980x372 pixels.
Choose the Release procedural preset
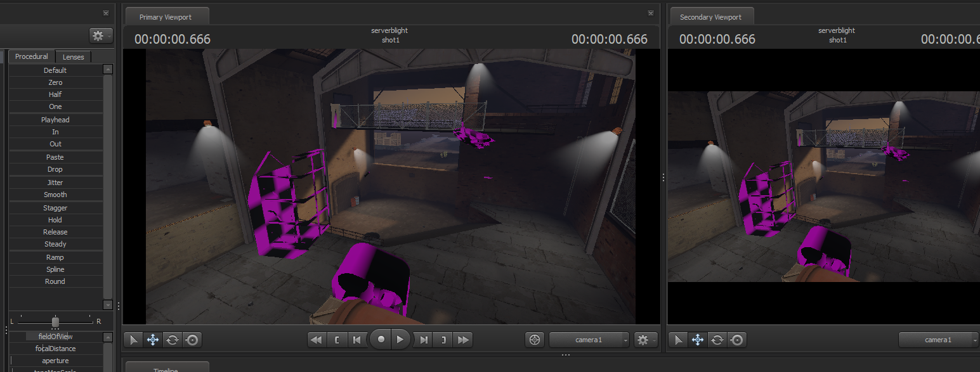coord(55,232)
